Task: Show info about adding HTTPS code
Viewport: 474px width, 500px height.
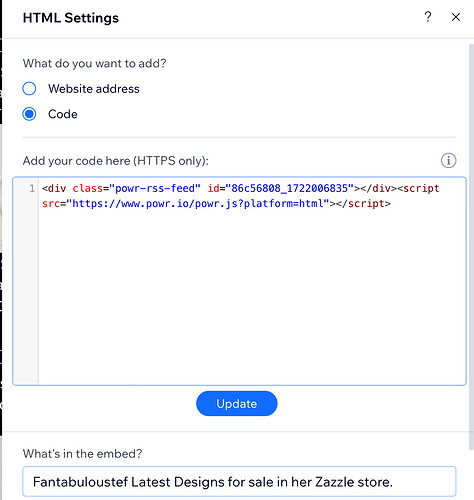Action: coord(449,161)
